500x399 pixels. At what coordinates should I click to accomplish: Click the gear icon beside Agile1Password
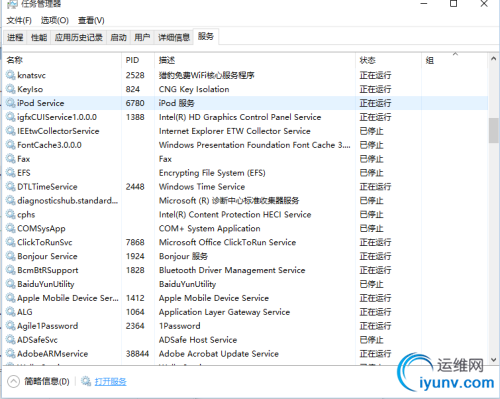(11, 326)
